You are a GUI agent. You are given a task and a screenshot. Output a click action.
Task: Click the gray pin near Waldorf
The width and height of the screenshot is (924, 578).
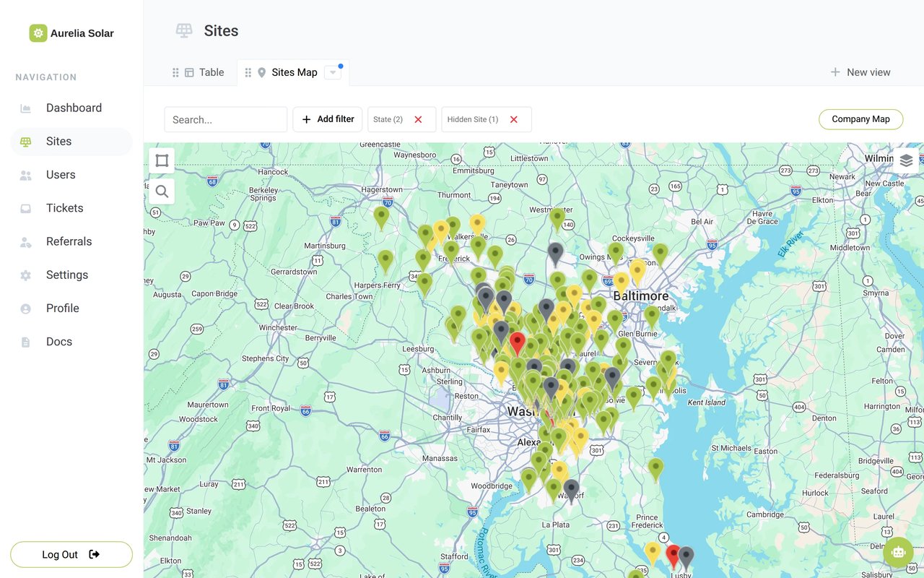click(x=572, y=491)
